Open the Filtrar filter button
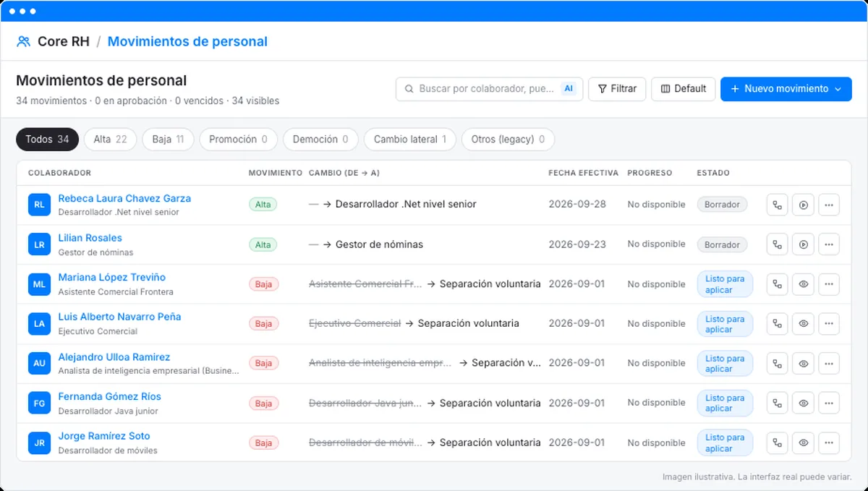Image resolution: width=868 pixels, height=491 pixels. click(617, 89)
